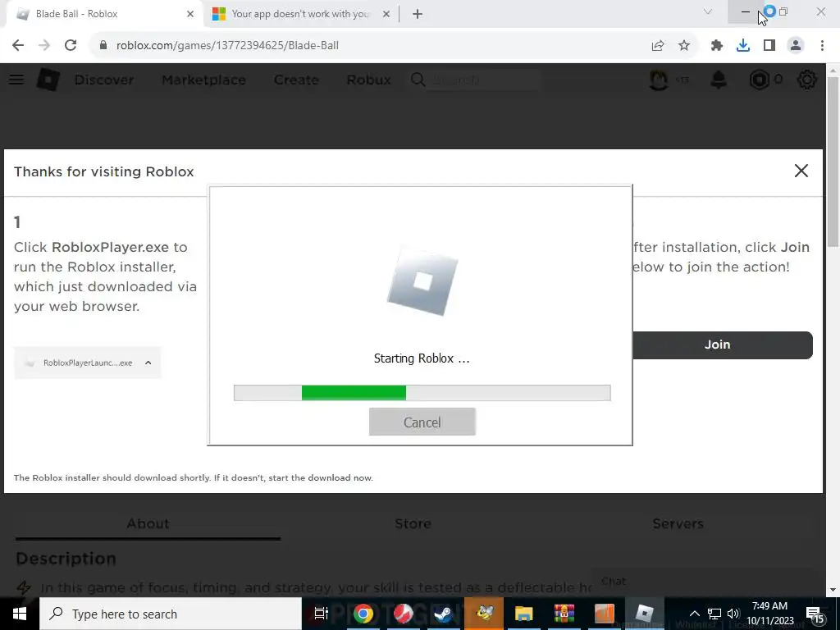Close the Your app doesn't work tab
Viewport: 840px width, 630px height.
click(386, 14)
